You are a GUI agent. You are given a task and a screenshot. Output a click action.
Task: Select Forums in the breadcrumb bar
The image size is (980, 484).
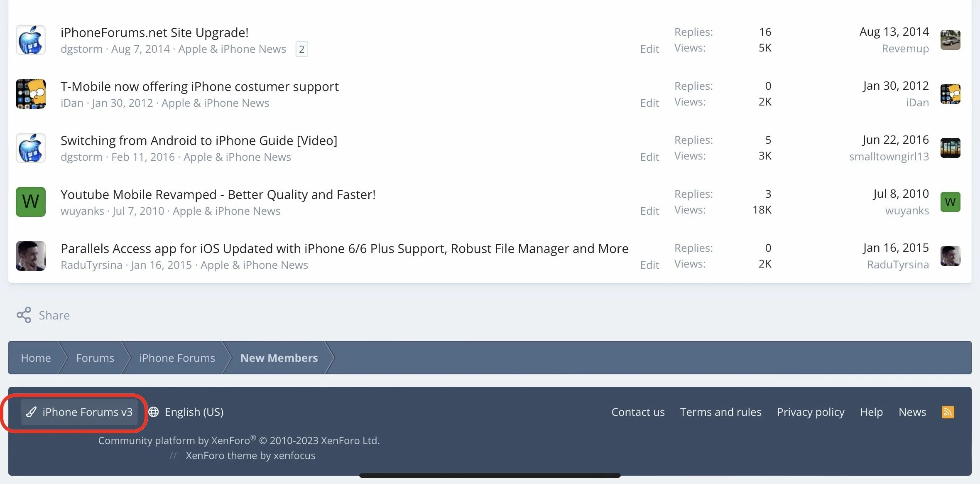coord(95,358)
